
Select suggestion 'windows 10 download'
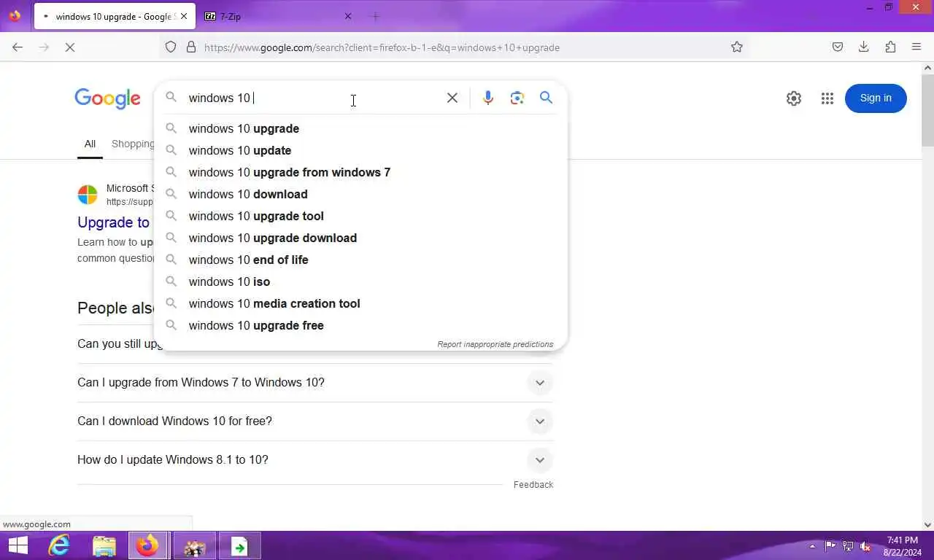tap(360, 194)
